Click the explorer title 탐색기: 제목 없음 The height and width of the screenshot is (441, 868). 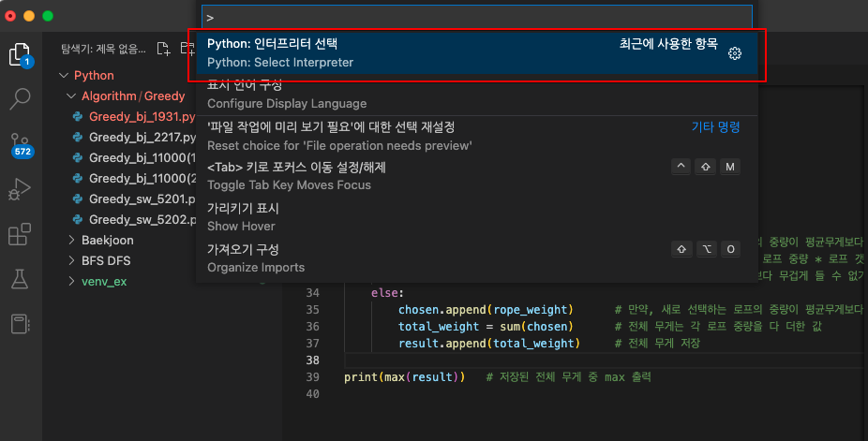103,50
